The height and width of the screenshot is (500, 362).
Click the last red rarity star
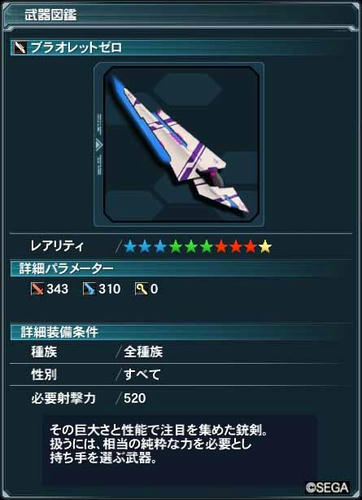(250, 247)
